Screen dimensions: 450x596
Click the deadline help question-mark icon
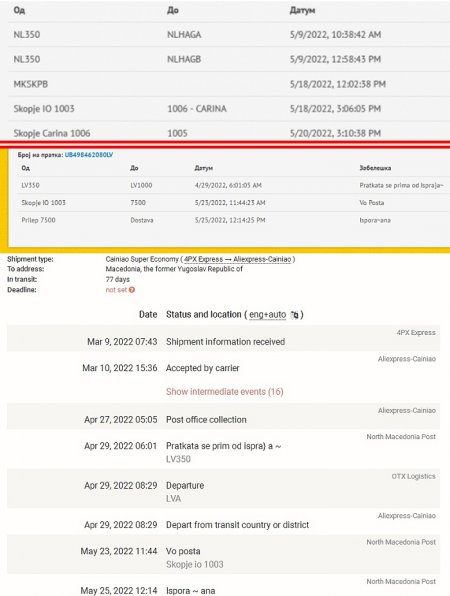click(132, 290)
